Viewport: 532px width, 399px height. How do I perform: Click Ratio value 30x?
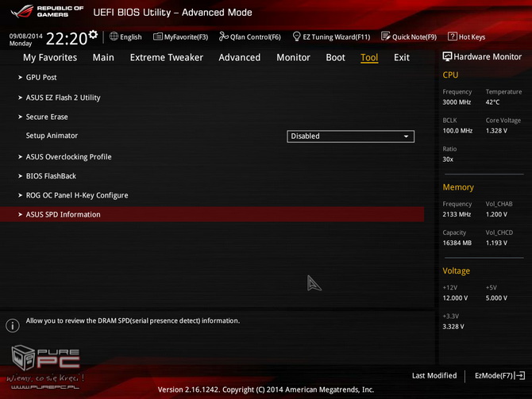pos(448,159)
